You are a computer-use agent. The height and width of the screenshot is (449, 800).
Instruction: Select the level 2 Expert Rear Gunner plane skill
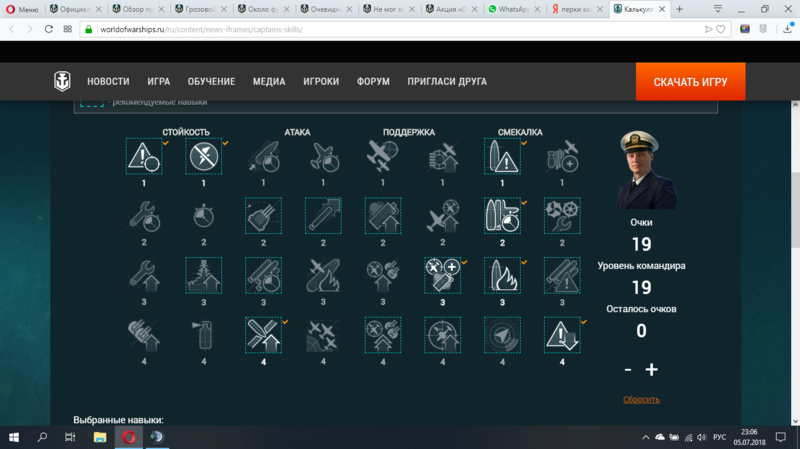tap(442, 216)
